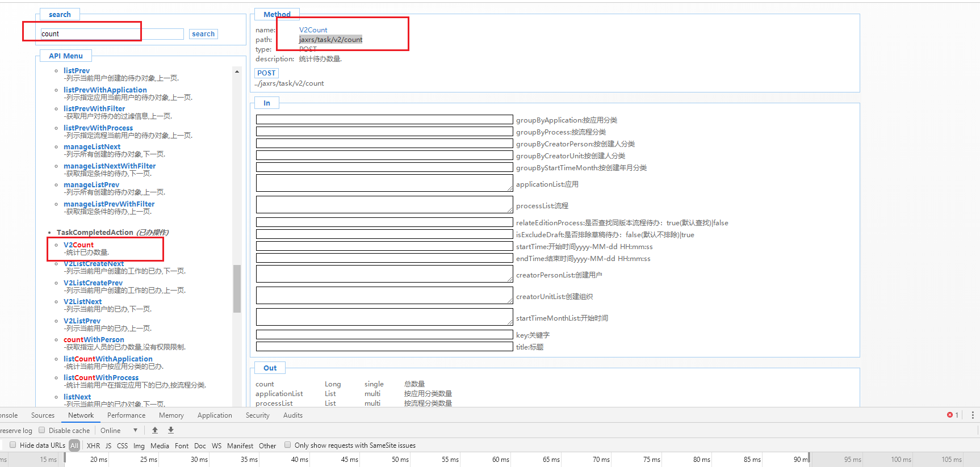
Task: Click the import HAR upload arrow icon
Action: pyautogui.click(x=155, y=430)
